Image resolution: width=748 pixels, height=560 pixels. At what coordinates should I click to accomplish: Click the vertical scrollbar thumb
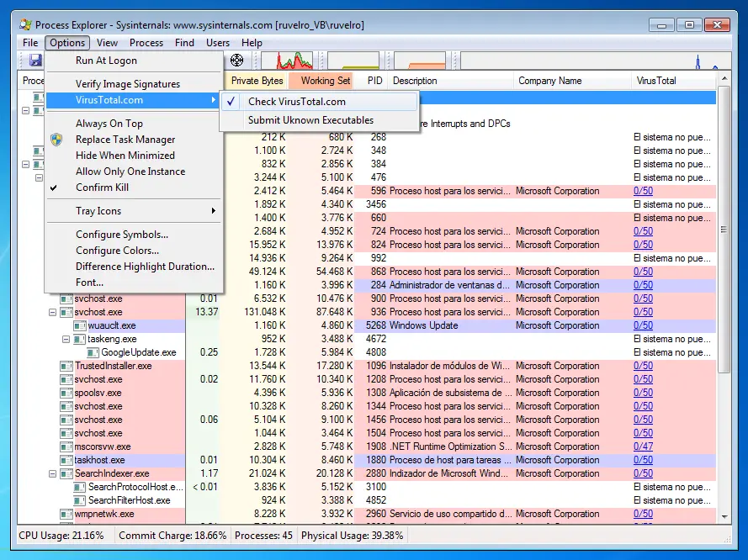pyautogui.click(x=724, y=230)
